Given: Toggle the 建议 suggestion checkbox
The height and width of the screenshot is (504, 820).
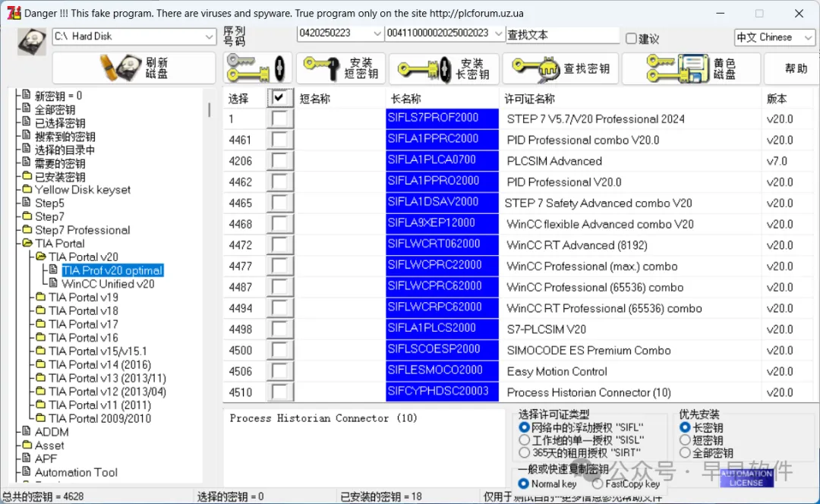Looking at the screenshot, I should [x=631, y=38].
